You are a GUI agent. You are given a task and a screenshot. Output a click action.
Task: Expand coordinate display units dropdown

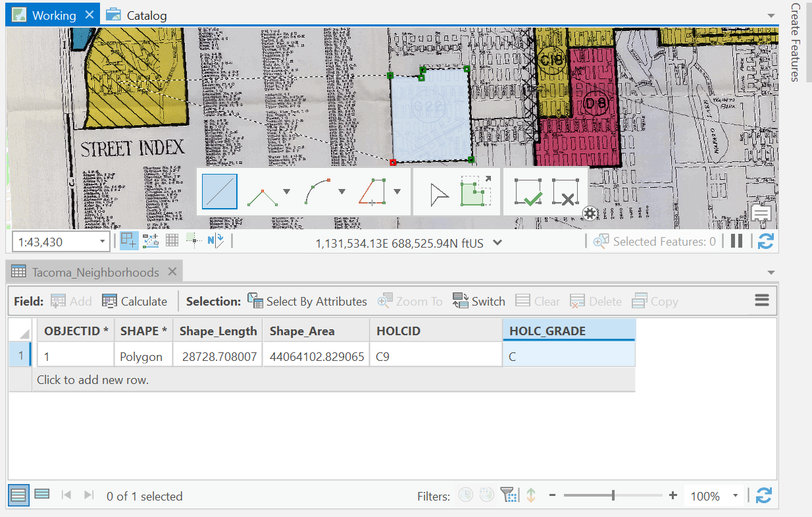497,243
